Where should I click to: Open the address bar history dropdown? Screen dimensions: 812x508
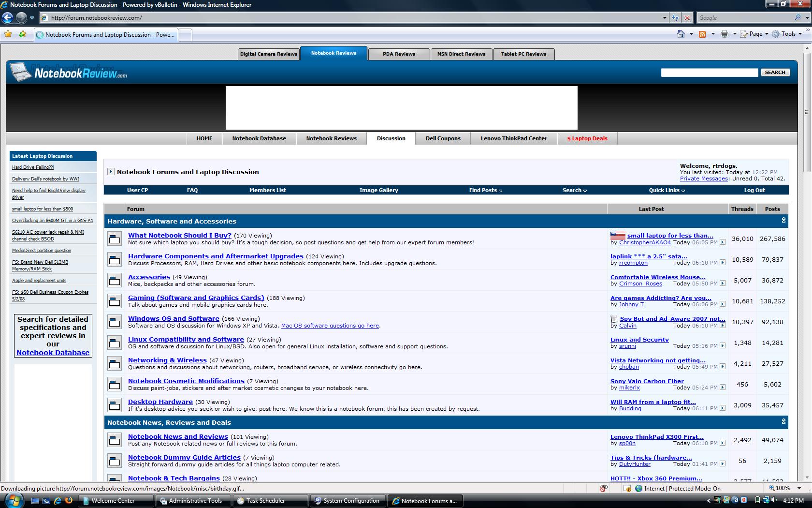pos(665,18)
